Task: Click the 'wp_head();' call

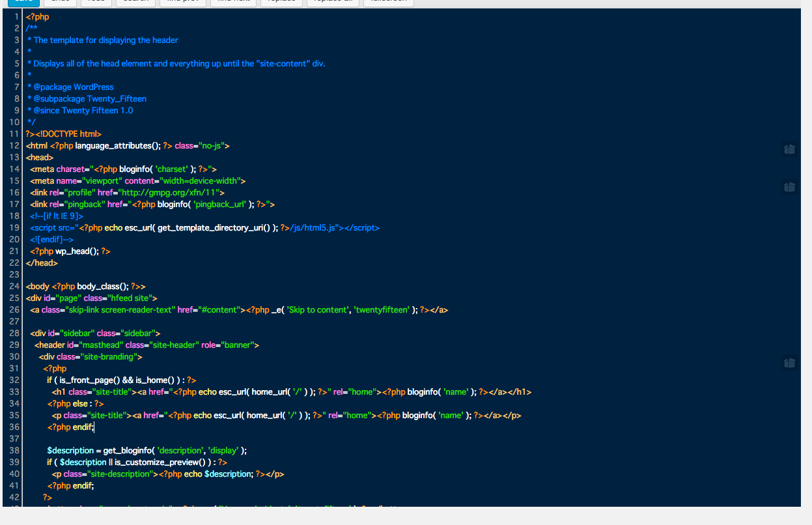Action: click(x=77, y=251)
